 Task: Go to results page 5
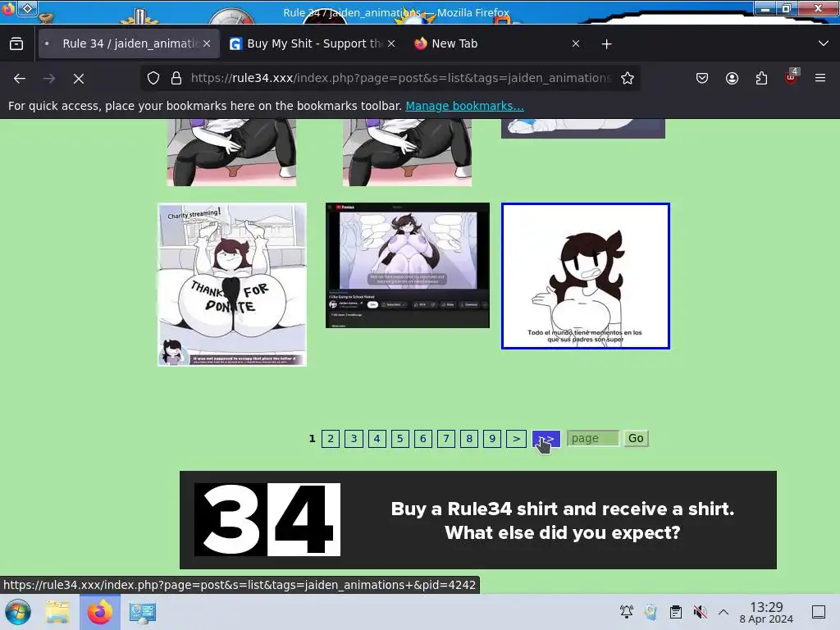(399, 439)
